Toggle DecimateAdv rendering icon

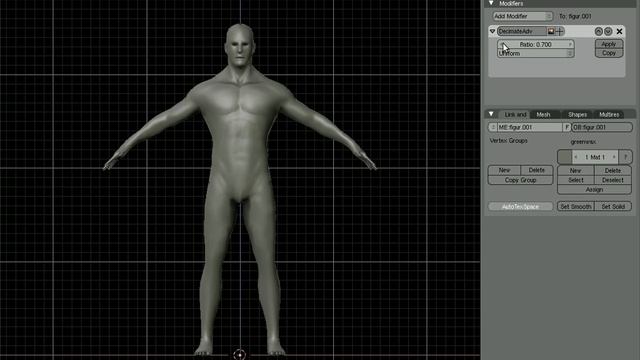[551, 31]
